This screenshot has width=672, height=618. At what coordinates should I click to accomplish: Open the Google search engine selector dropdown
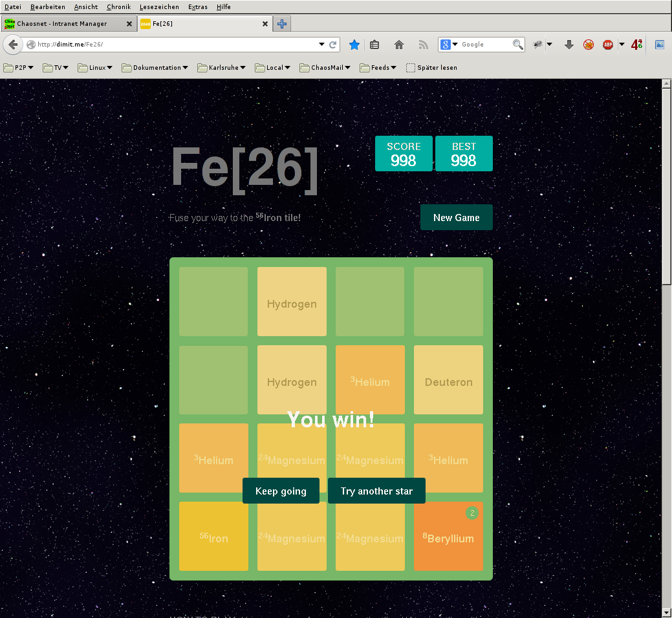click(449, 45)
